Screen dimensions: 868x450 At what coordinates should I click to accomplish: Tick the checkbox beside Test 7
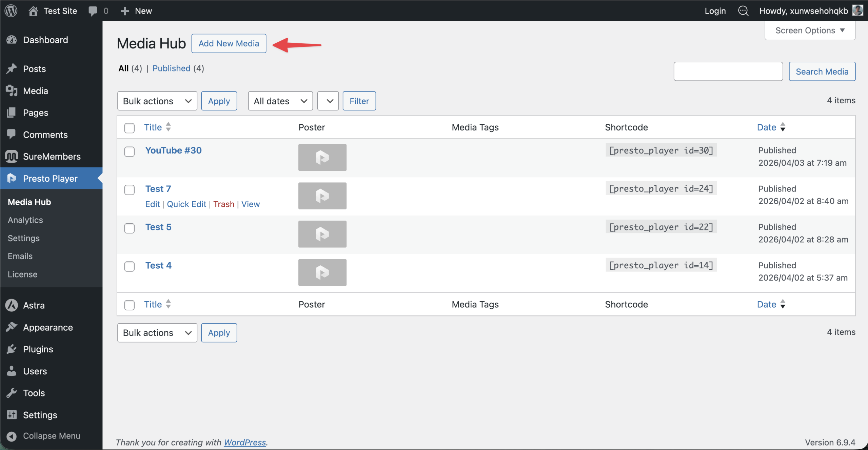[129, 190]
